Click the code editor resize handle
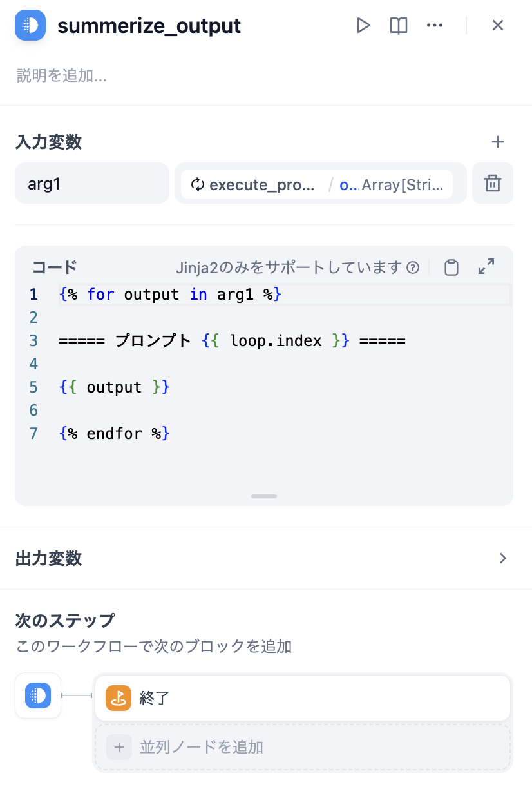The width and height of the screenshot is (532, 807). click(x=264, y=496)
